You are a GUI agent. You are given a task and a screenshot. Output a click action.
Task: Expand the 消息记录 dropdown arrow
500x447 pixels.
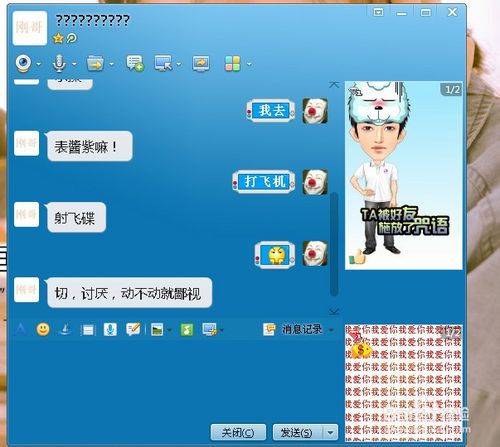(331, 330)
